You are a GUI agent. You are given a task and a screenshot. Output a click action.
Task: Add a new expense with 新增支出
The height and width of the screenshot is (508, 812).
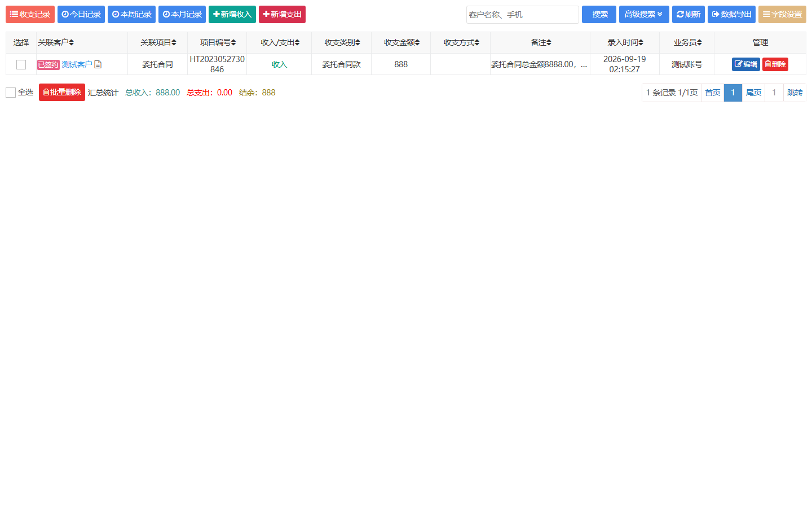[x=282, y=14]
